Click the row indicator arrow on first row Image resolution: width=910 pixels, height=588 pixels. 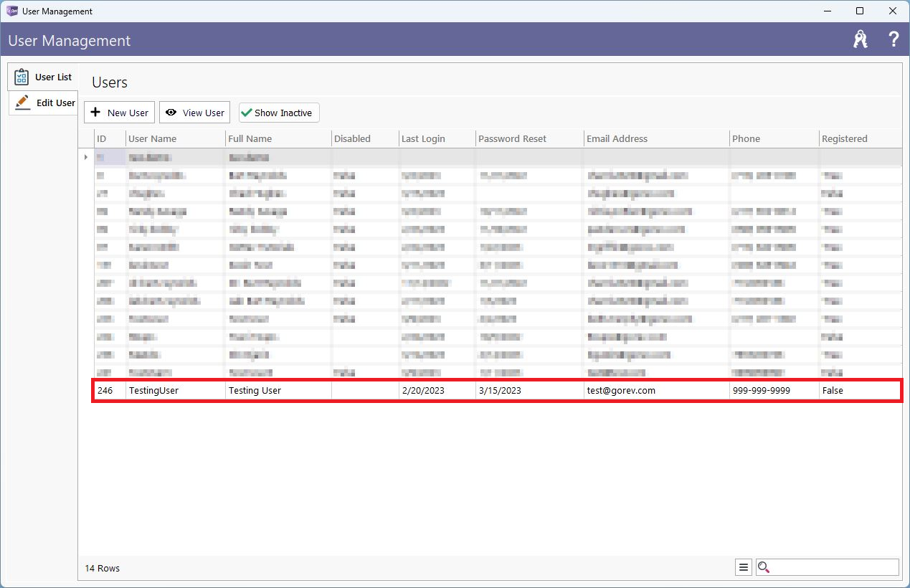[x=86, y=157]
